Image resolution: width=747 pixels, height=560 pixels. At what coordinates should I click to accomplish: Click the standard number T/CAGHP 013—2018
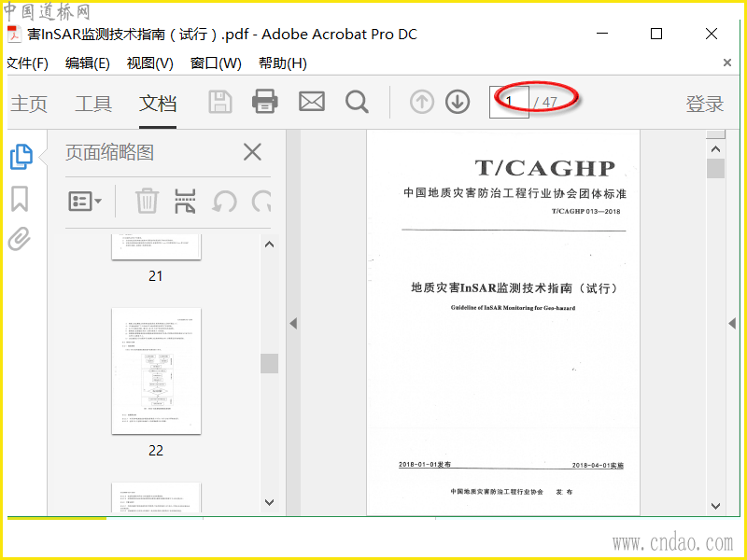(586, 212)
